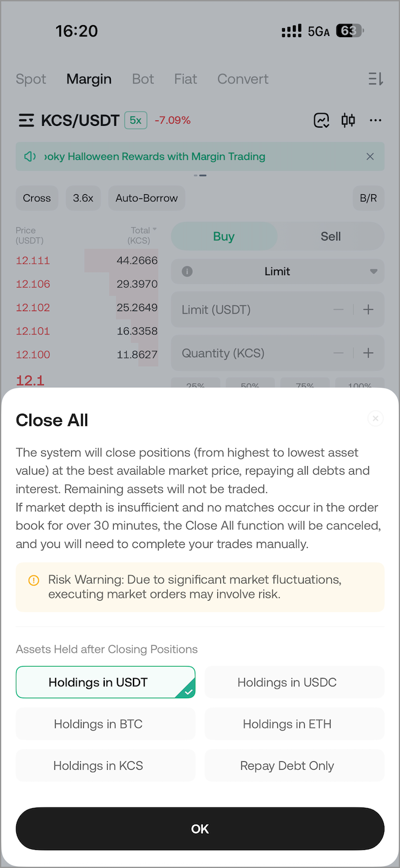Open the Cross margin mode selector
Image resolution: width=400 pixels, height=868 pixels.
pyautogui.click(x=37, y=198)
